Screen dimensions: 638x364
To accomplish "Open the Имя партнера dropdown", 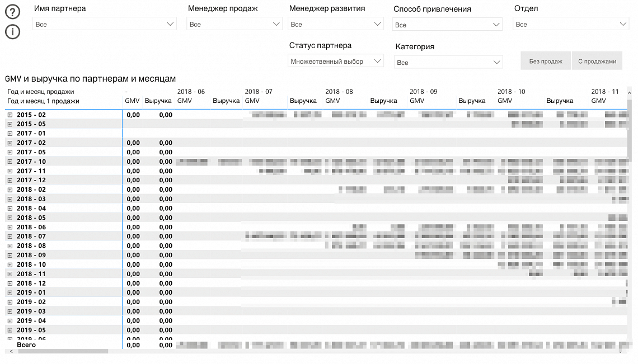I will tap(104, 25).
